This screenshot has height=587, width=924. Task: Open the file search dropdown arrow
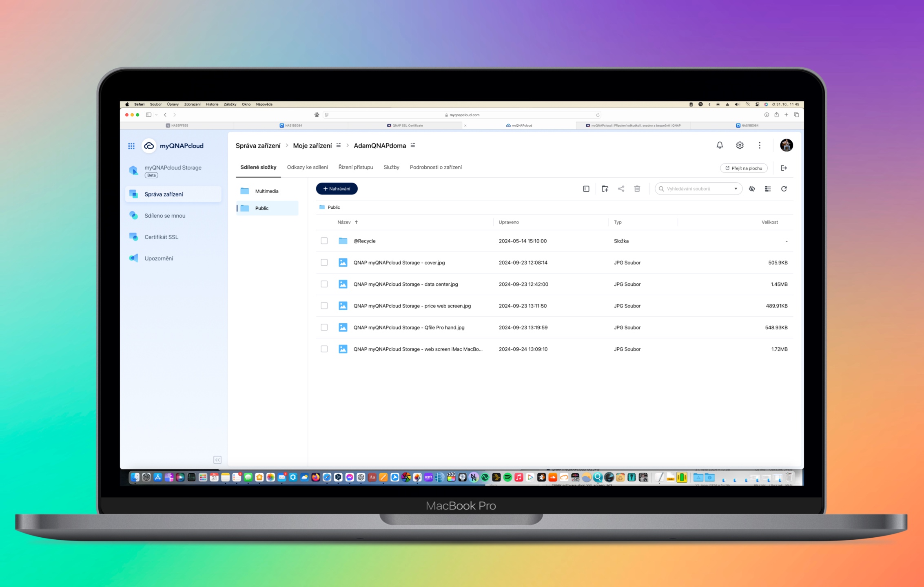click(x=736, y=189)
